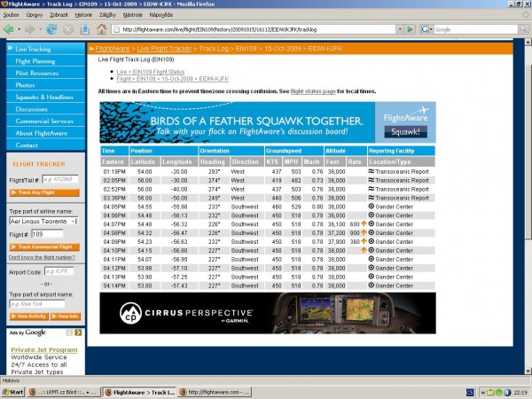
Task: Click the search magnifier icon
Action: [x=523, y=29]
